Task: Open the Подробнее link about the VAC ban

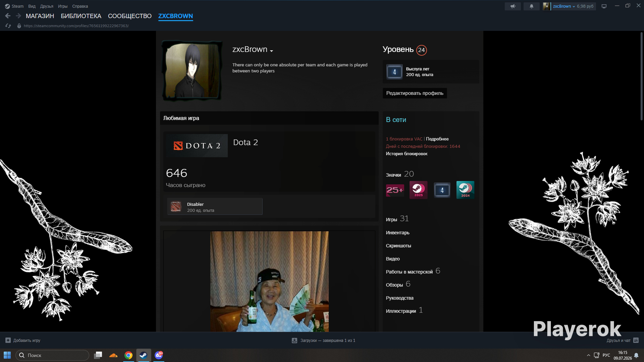Action: point(437,139)
